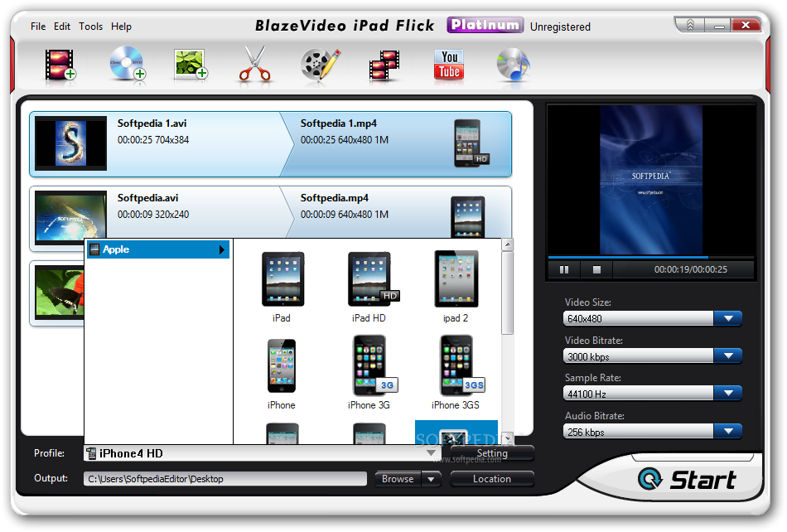Open the File menu

38,26
